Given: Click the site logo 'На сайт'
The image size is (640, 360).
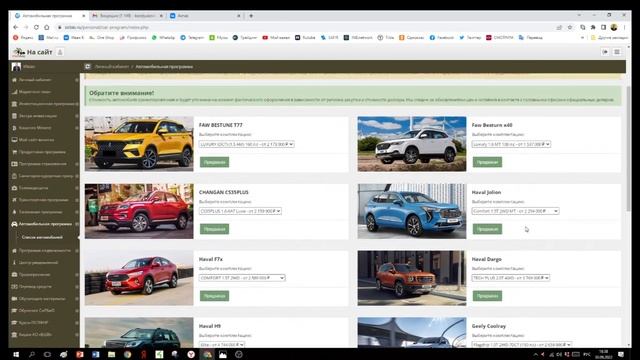Looking at the screenshot, I should (33, 52).
